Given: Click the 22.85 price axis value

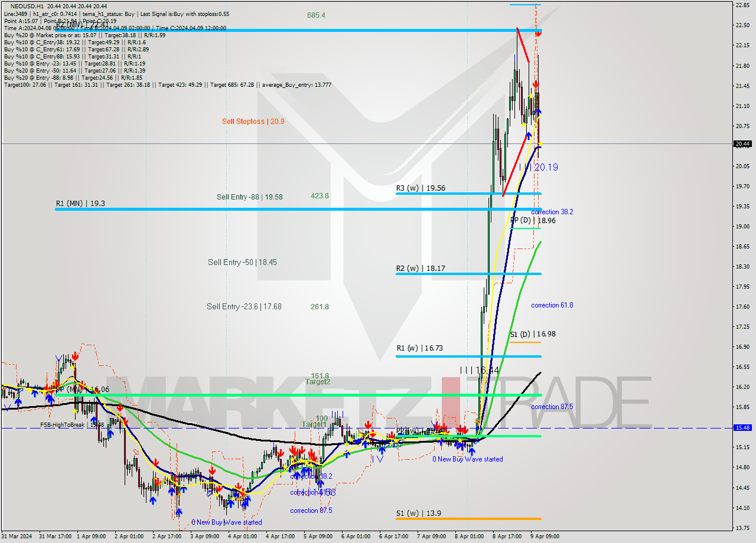Looking at the screenshot, I should pyautogui.click(x=742, y=5).
